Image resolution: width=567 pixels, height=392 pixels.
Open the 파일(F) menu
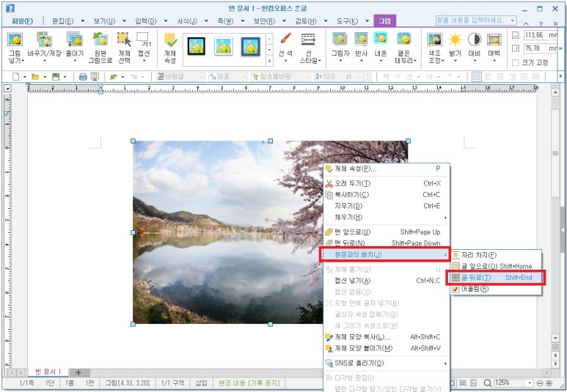23,21
